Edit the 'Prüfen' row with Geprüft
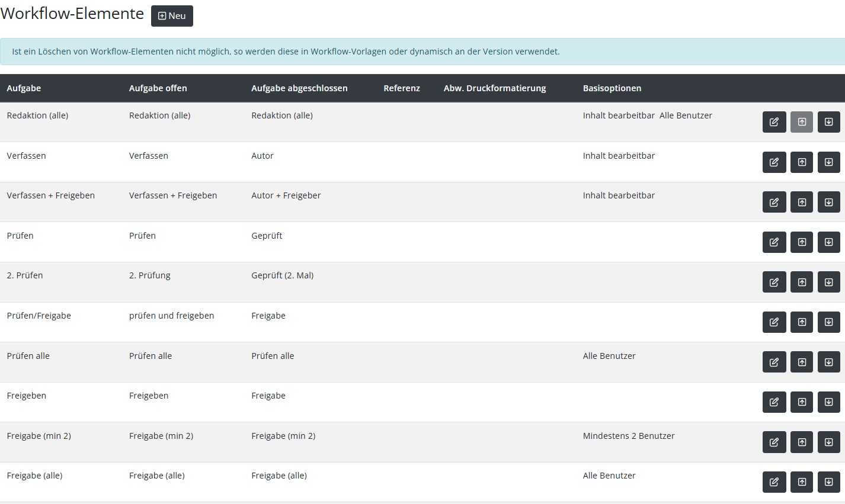845x504 pixels. (774, 242)
